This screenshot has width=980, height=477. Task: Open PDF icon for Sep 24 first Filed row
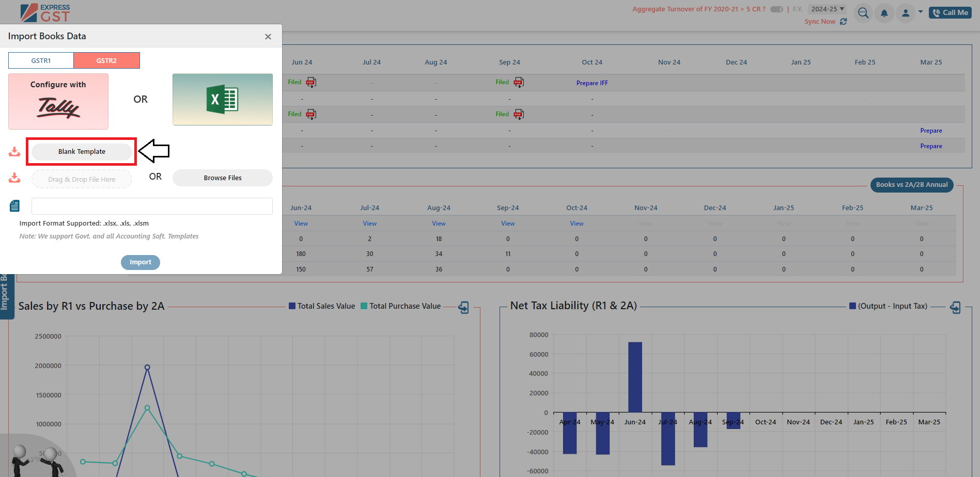[519, 82]
